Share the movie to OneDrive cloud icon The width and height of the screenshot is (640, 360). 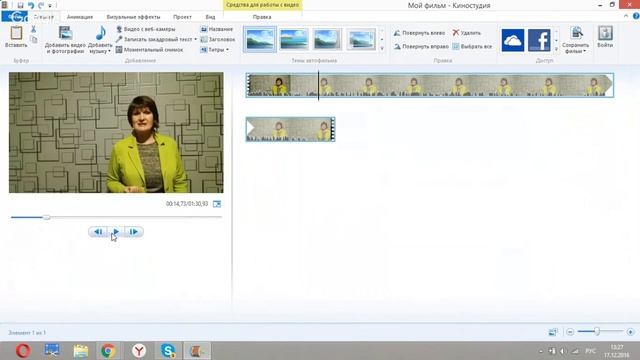coord(513,40)
